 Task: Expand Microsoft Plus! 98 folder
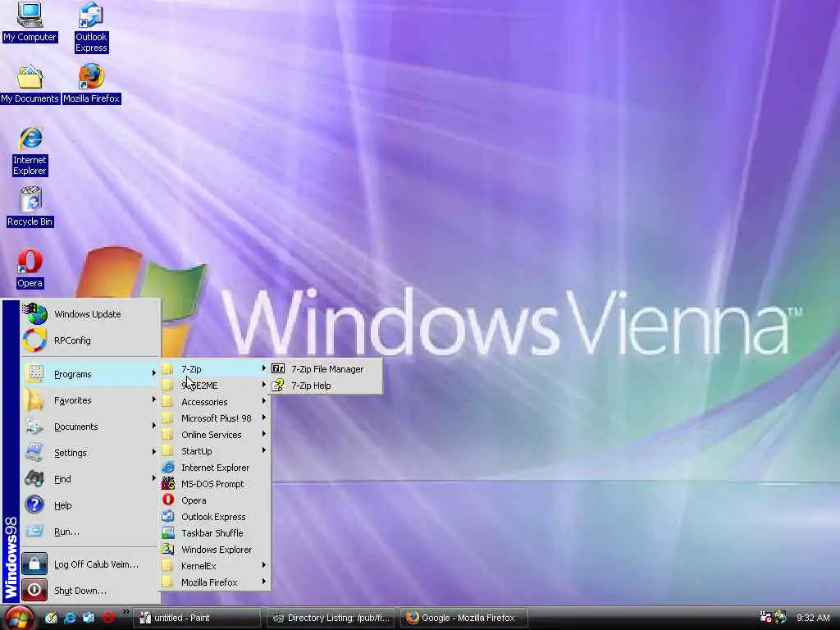pos(215,418)
